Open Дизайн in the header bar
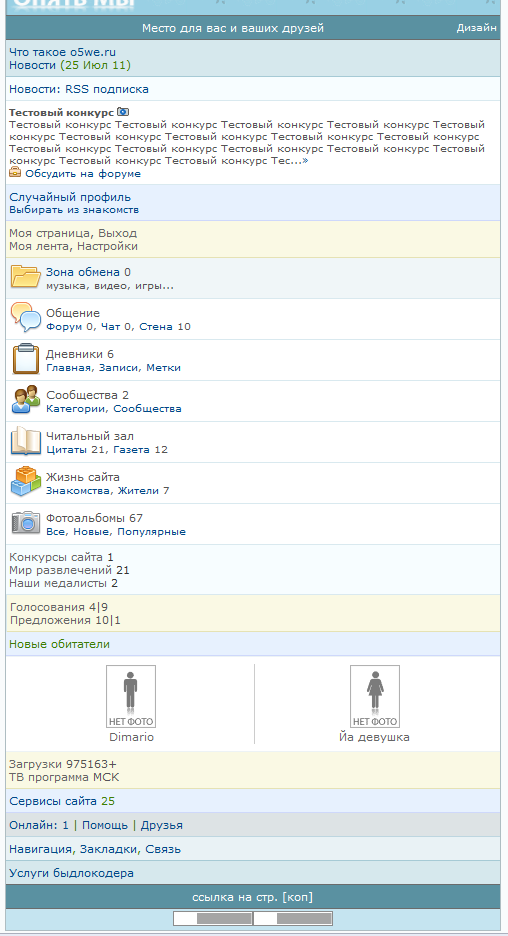 [x=476, y=27]
